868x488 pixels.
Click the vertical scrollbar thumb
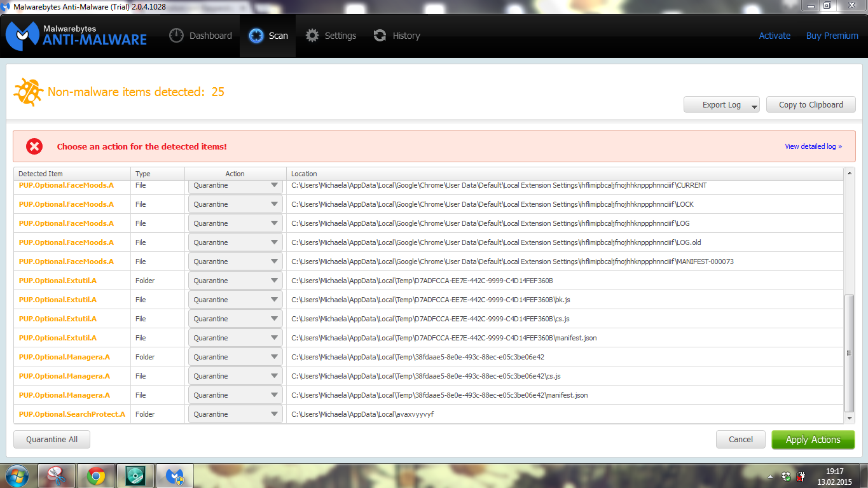click(x=850, y=353)
